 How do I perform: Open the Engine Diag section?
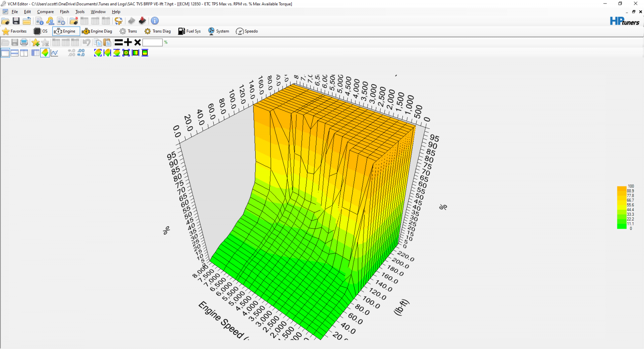pyautogui.click(x=97, y=31)
